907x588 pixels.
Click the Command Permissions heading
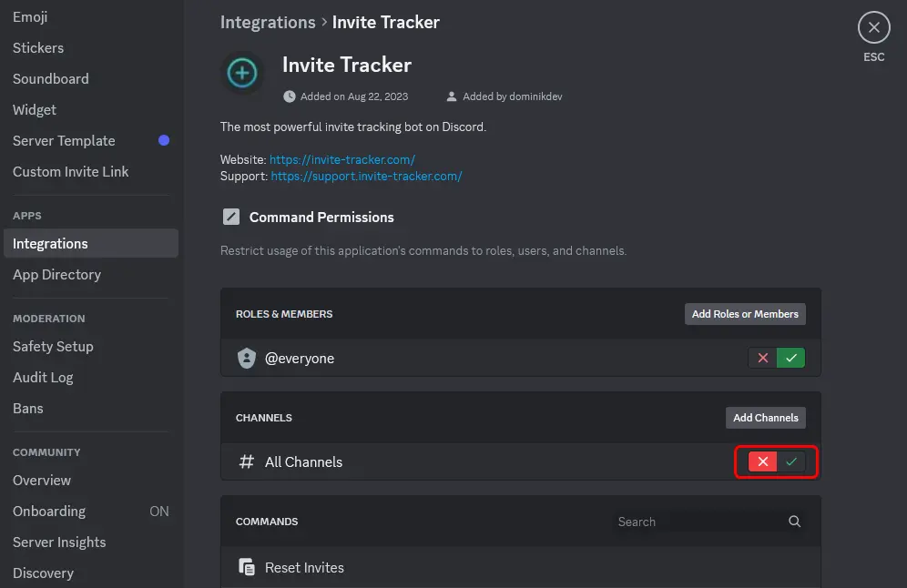coord(321,218)
